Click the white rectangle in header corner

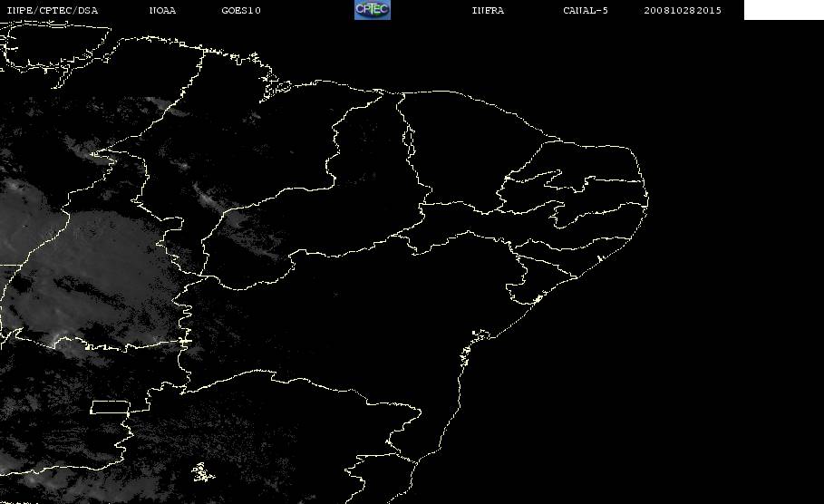tap(783, 9)
